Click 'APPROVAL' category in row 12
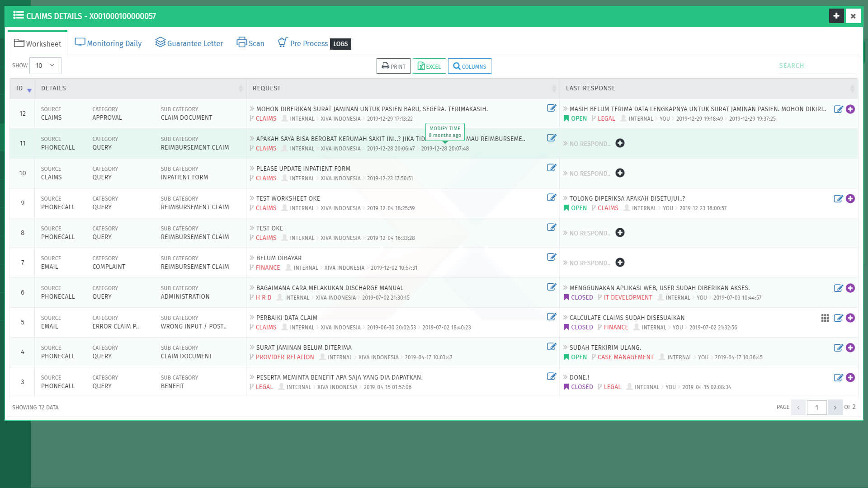 click(107, 117)
